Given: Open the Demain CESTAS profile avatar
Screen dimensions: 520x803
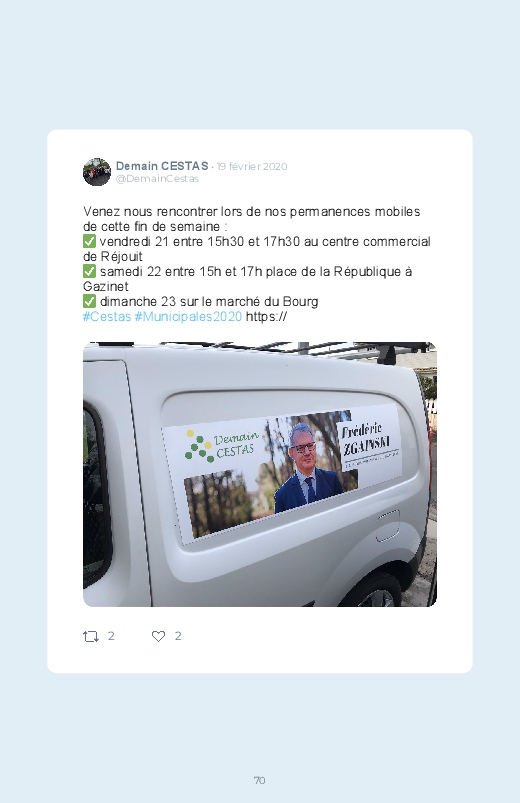Looking at the screenshot, I should pyautogui.click(x=97, y=172).
